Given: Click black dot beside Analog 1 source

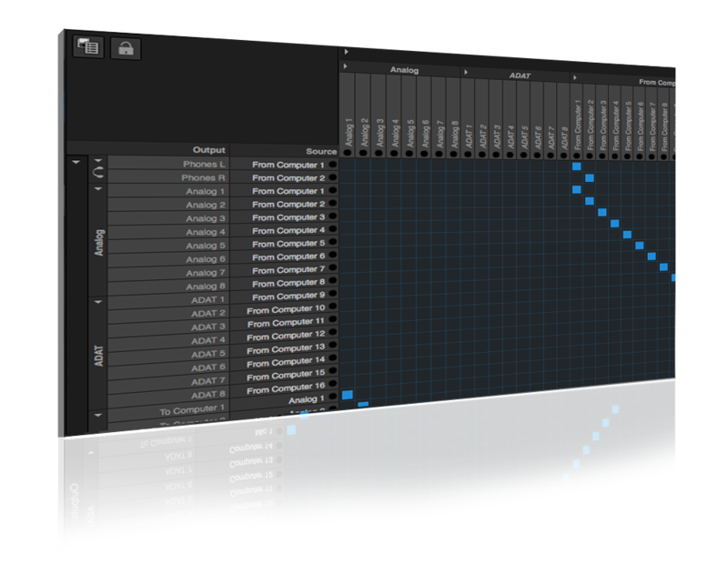Looking at the screenshot, I should coord(332,397).
